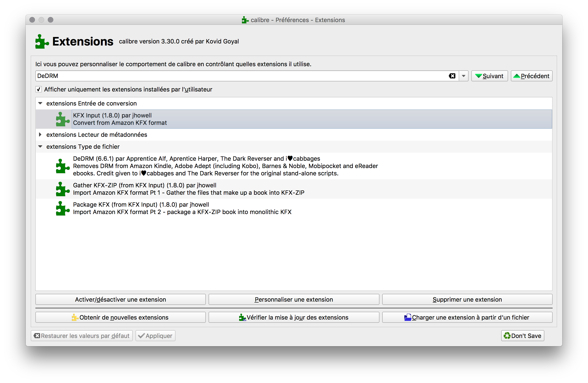
Task: Close the Preferences window with the red button
Action: tap(32, 20)
